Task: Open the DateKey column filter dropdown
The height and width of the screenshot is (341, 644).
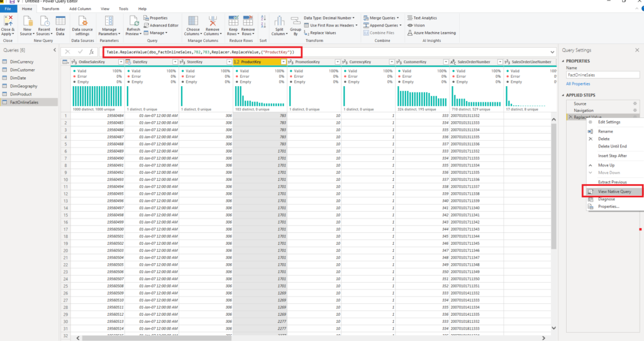Action: [175, 62]
